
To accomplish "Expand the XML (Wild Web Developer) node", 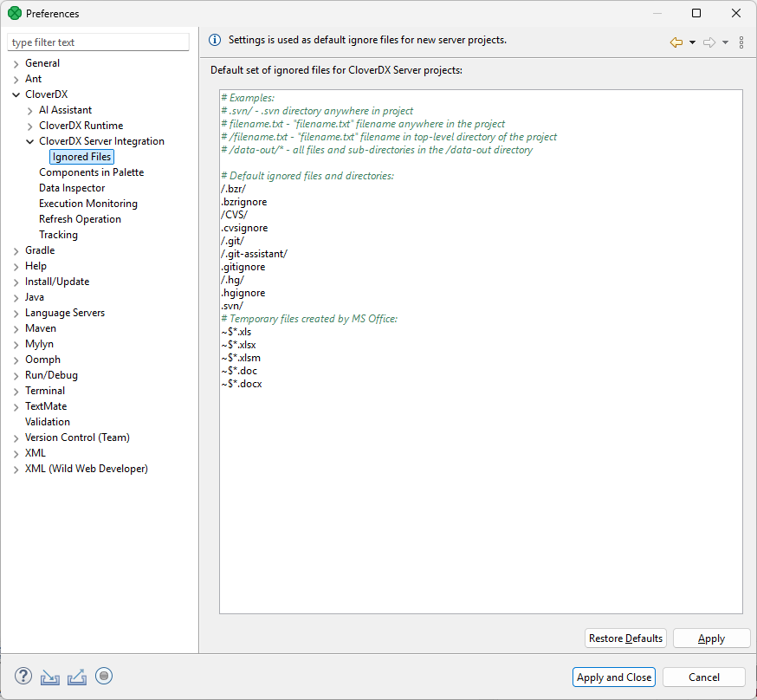I will 16,470.
